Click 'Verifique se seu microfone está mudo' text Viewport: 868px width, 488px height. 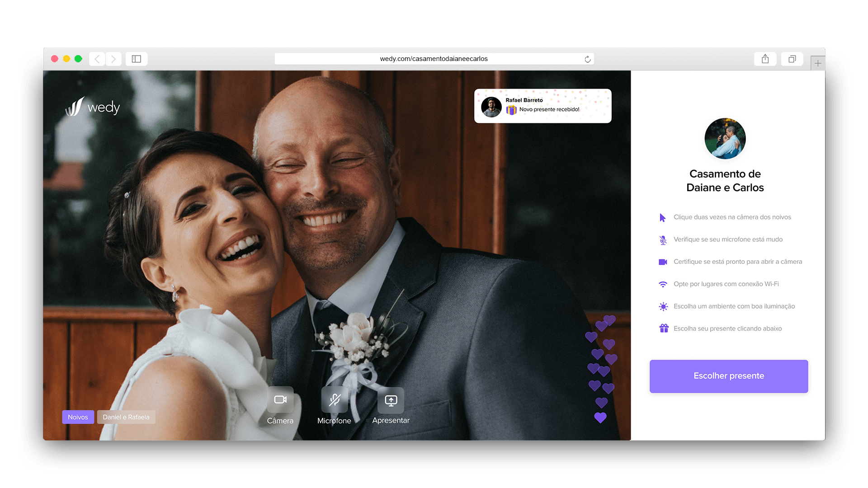pos(728,239)
